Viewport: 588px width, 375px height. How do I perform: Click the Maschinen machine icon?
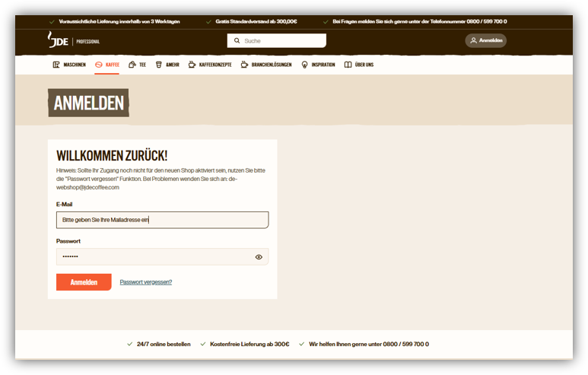56,65
